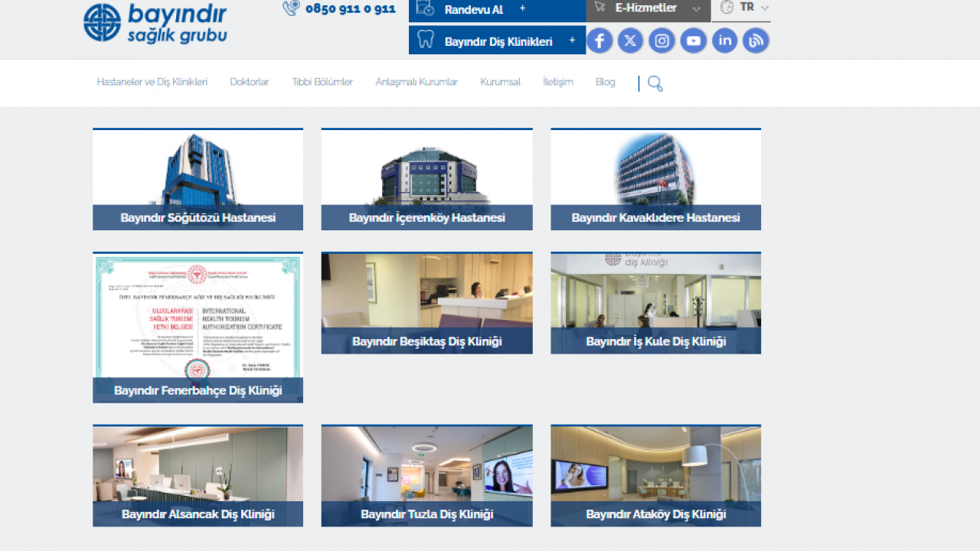Select the Doktorlar menu item

(x=250, y=82)
